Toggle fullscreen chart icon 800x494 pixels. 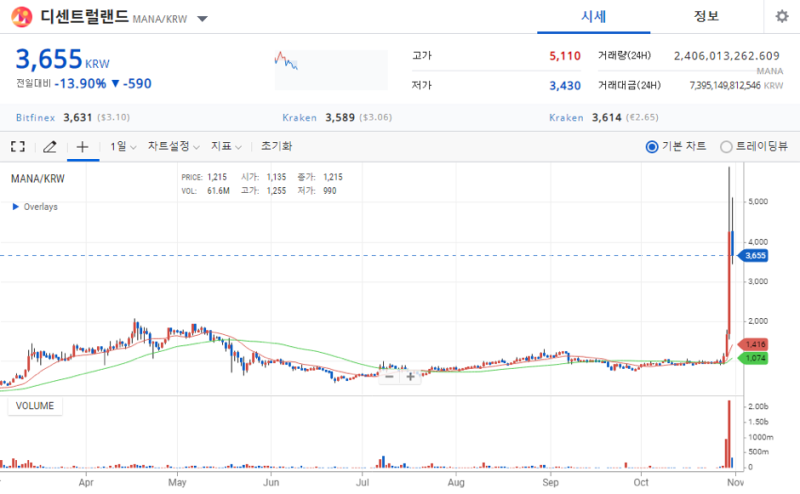tap(18, 147)
